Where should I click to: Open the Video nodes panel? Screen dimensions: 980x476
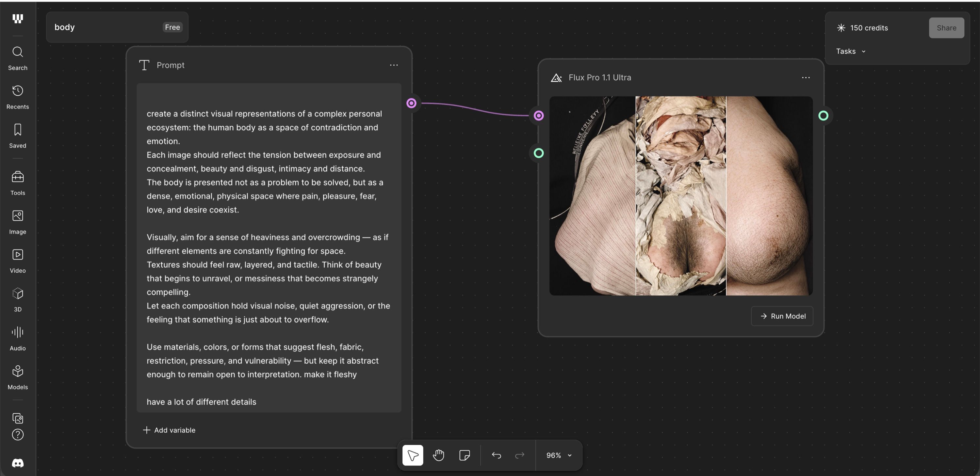pos(18,261)
